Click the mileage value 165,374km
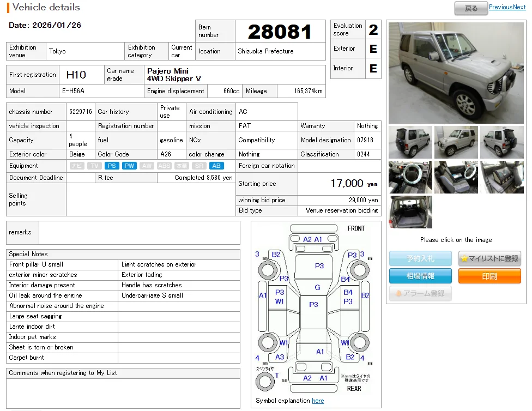The height and width of the screenshot is (411, 532). pos(308,91)
